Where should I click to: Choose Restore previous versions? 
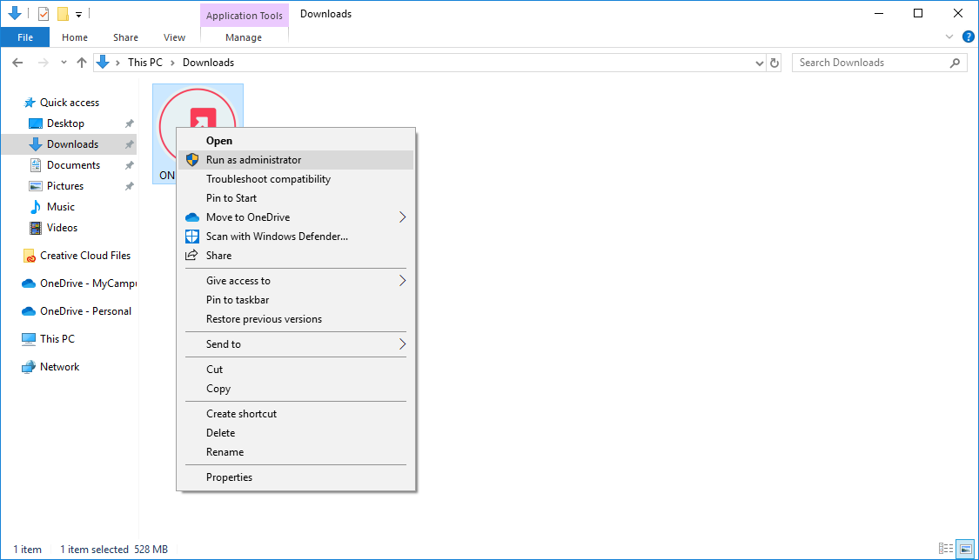coord(296,319)
